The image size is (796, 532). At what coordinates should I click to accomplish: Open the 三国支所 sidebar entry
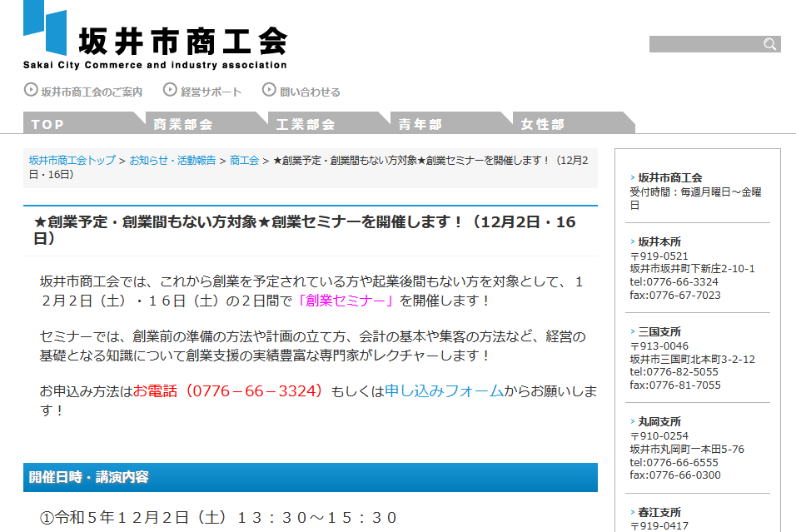(x=659, y=331)
